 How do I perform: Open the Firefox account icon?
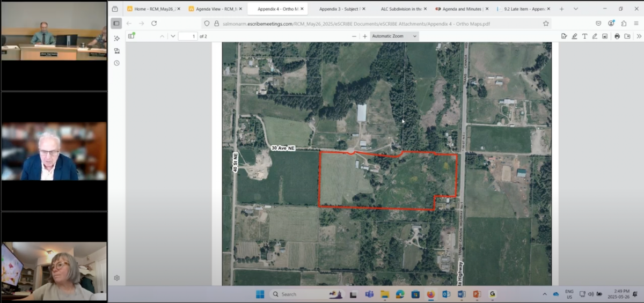(x=611, y=23)
